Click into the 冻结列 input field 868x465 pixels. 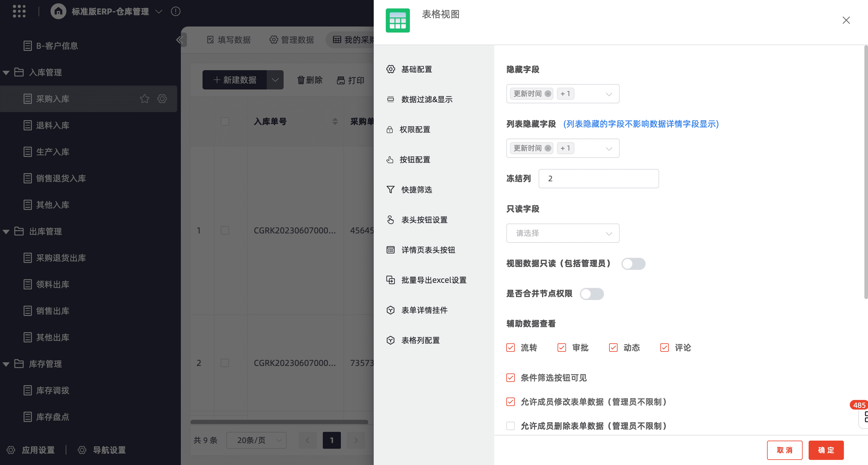pyautogui.click(x=599, y=179)
